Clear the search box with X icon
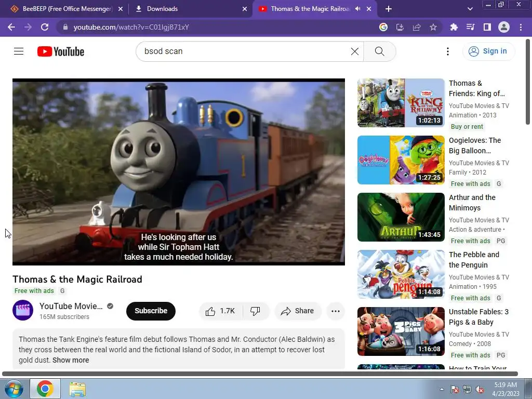 click(354, 51)
